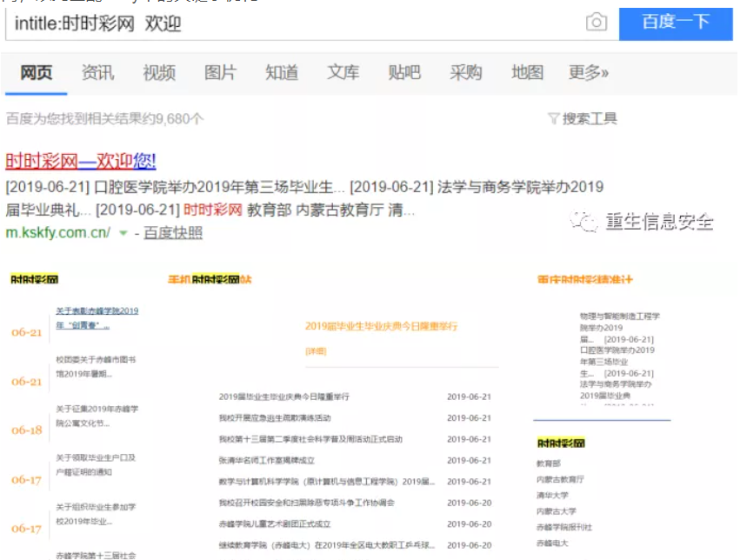This screenshot has width=740, height=560.
Task: Click 赤峰电大 in the links list
Action: pos(553,543)
